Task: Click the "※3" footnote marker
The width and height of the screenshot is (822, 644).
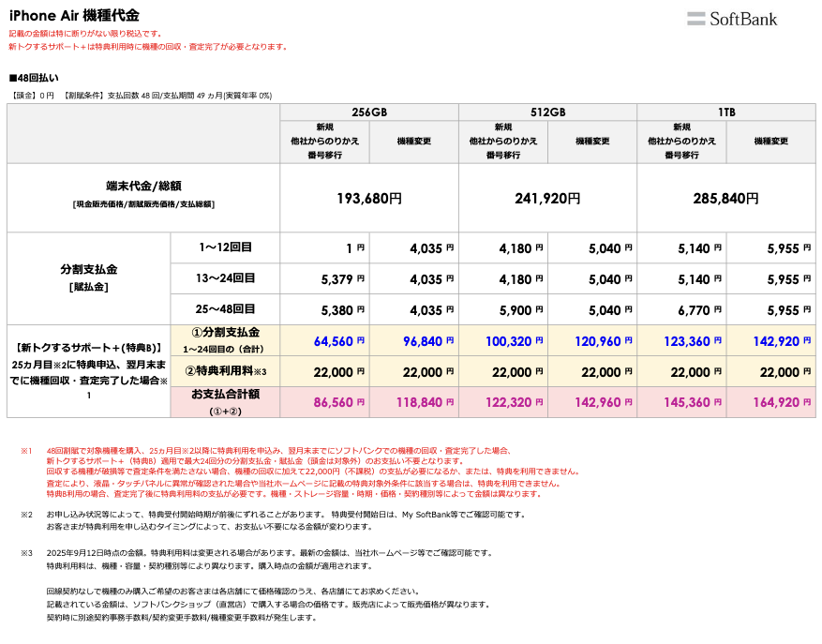Action: tap(26, 553)
